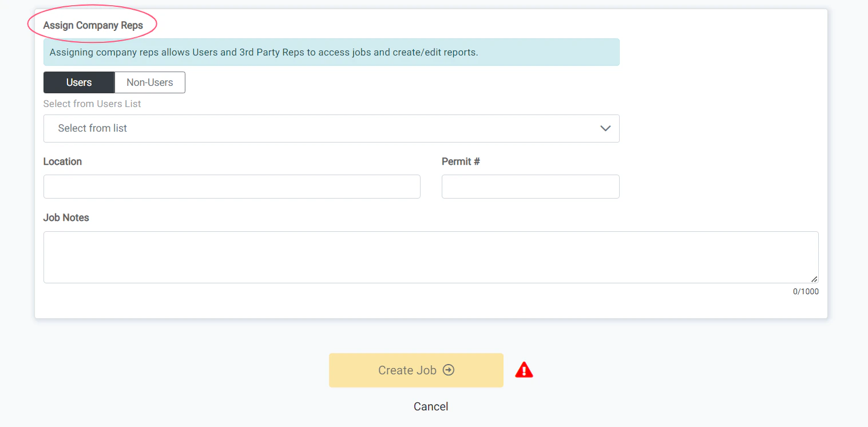The width and height of the screenshot is (868, 427).
Task: Click into the Job Notes text area
Action: 431,256
